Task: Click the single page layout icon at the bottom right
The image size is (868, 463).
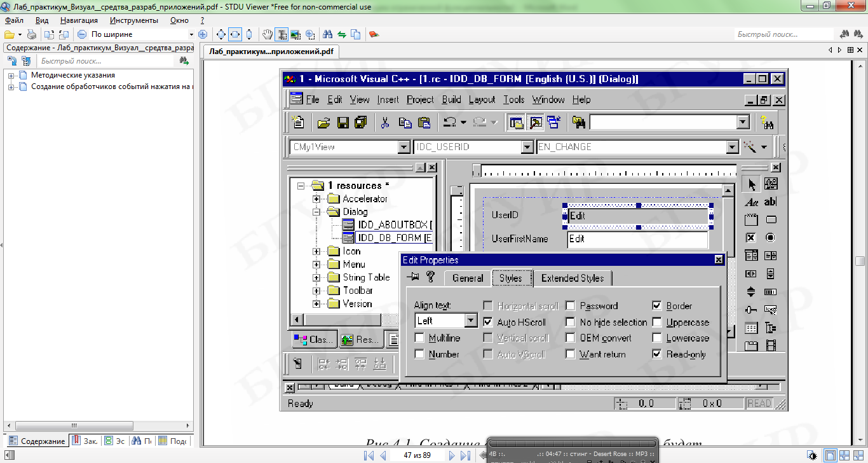Action: point(830,455)
